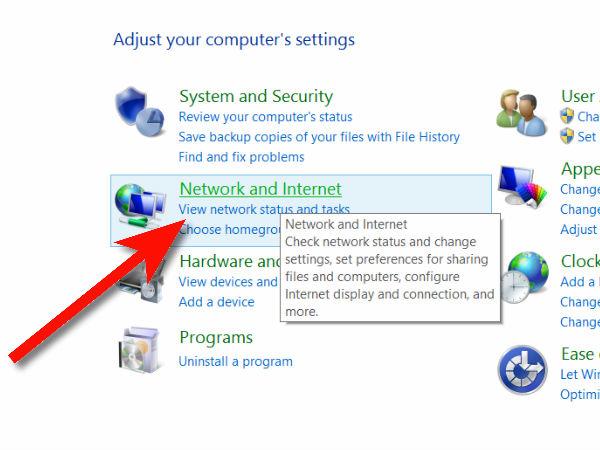Open View network status and tasks
Viewport: 600px width, 450px height.
click(264, 209)
